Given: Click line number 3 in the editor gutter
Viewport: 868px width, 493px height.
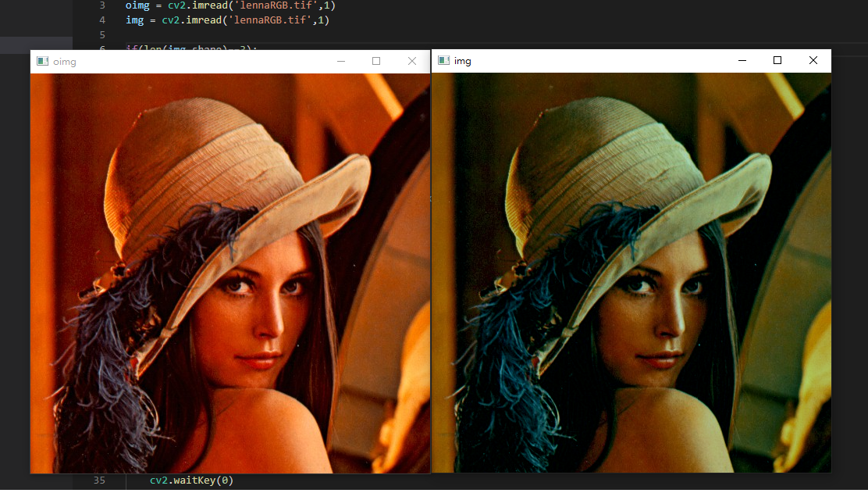Looking at the screenshot, I should pos(101,5).
